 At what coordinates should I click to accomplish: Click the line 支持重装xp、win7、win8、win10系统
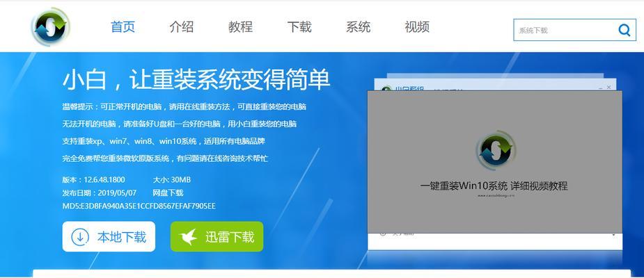164,141
